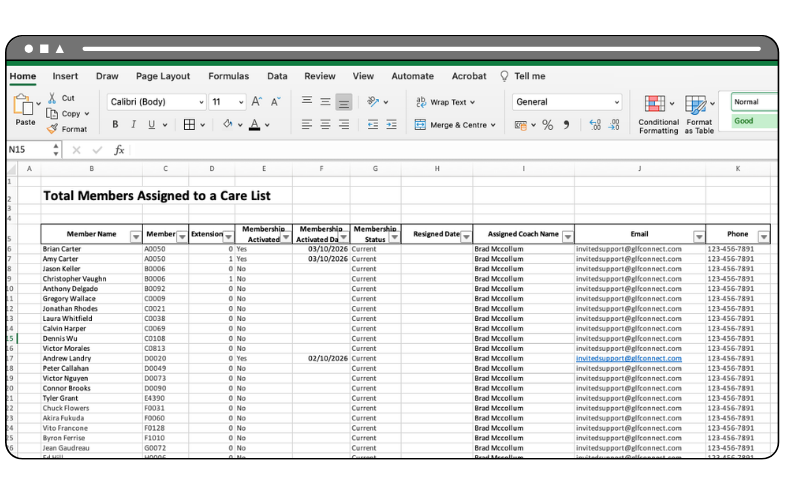
Task: Open the Merge & Centre dropdown arrow
Action: [x=493, y=125]
